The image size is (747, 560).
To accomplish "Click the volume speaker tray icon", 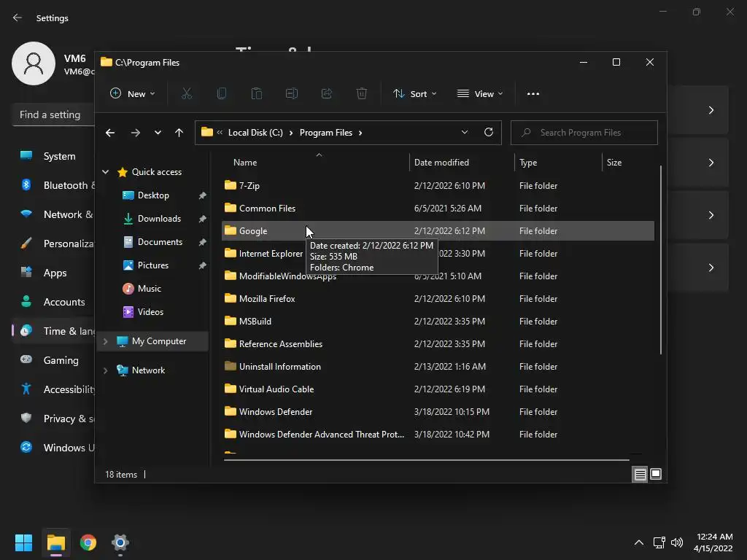I will coord(676,542).
